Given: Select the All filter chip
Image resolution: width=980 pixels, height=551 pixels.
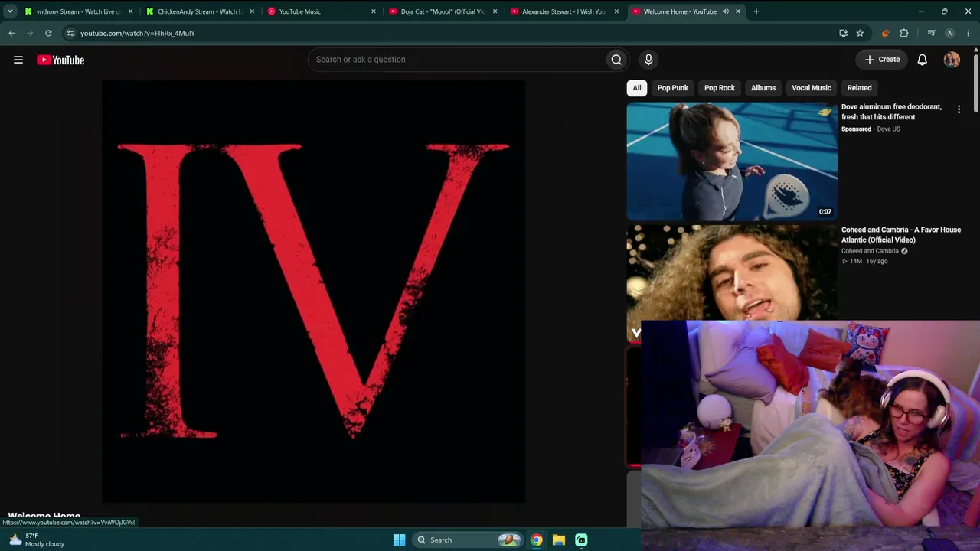Looking at the screenshot, I should tap(637, 88).
